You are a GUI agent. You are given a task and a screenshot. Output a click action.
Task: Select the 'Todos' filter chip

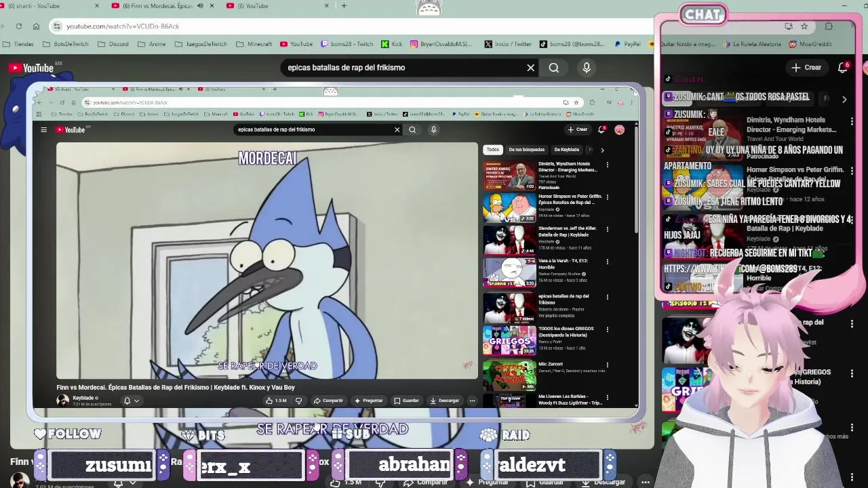click(493, 150)
